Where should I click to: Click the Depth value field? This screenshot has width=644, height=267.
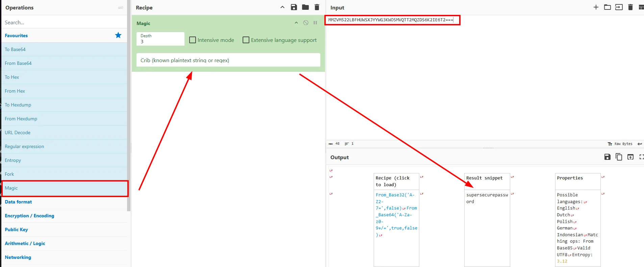(160, 39)
